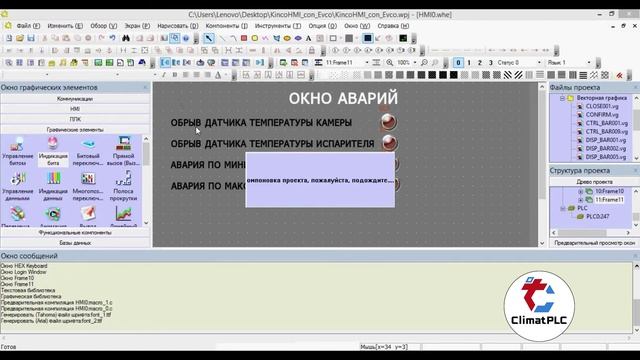Click the Функциональные компоненты button
Screen dimensions: 640x360
pos(75,232)
